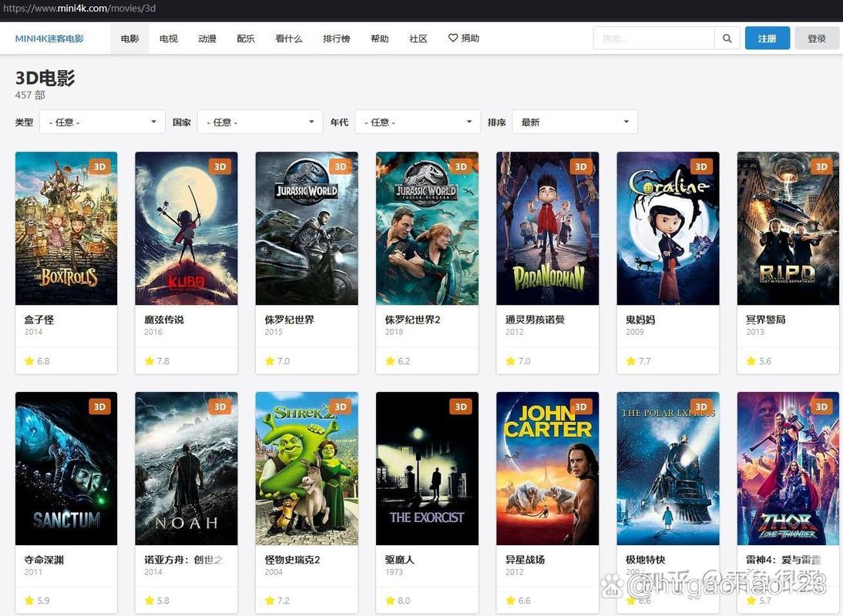This screenshot has height=616, width=843.
Task: Click the 457 部 count text
Action: pyautogui.click(x=30, y=95)
